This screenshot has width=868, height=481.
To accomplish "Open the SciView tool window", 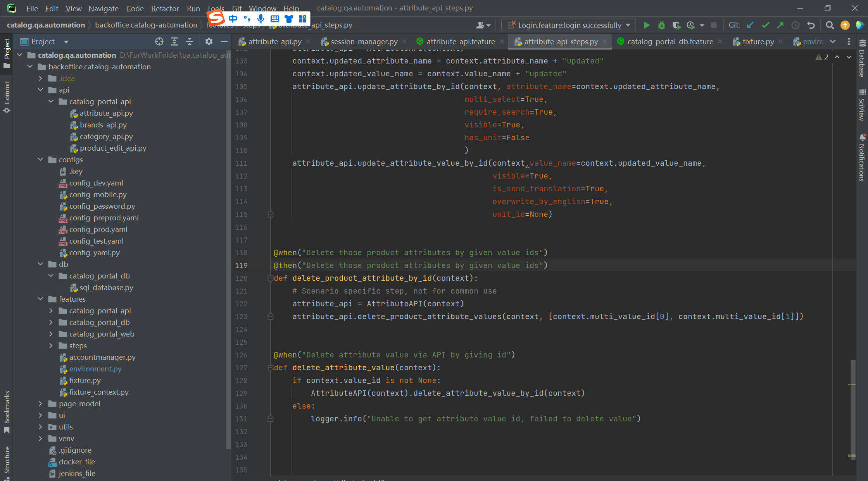I will pyautogui.click(x=862, y=105).
